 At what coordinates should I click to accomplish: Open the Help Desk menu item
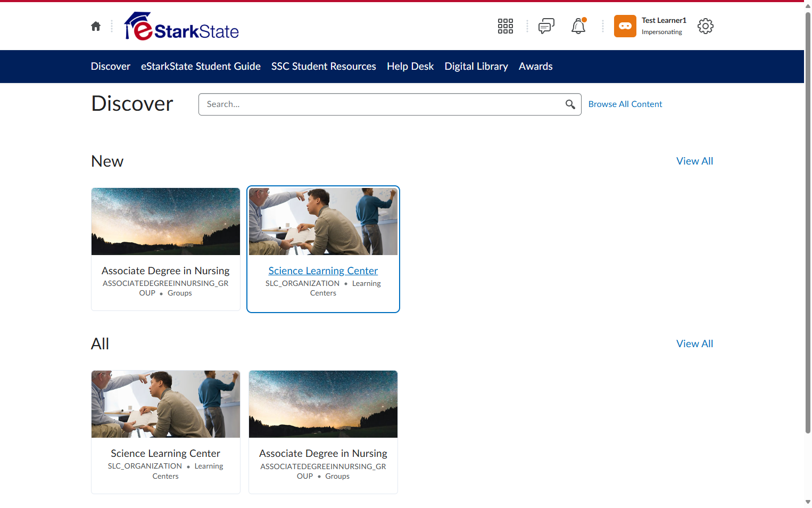tap(410, 67)
